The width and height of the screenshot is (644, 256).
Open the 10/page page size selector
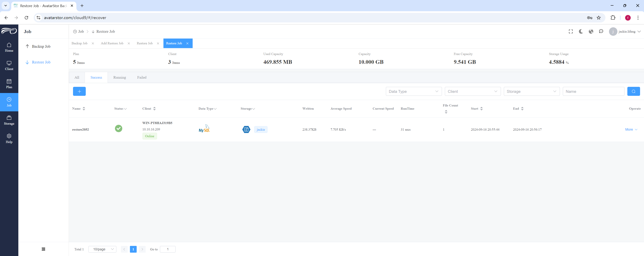point(102,249)
